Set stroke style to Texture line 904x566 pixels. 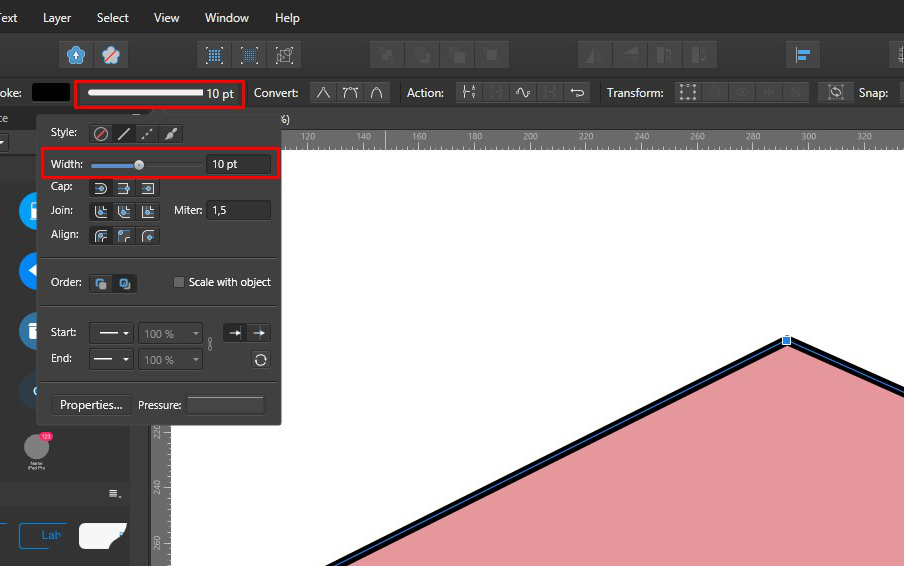tap(171, 134)
